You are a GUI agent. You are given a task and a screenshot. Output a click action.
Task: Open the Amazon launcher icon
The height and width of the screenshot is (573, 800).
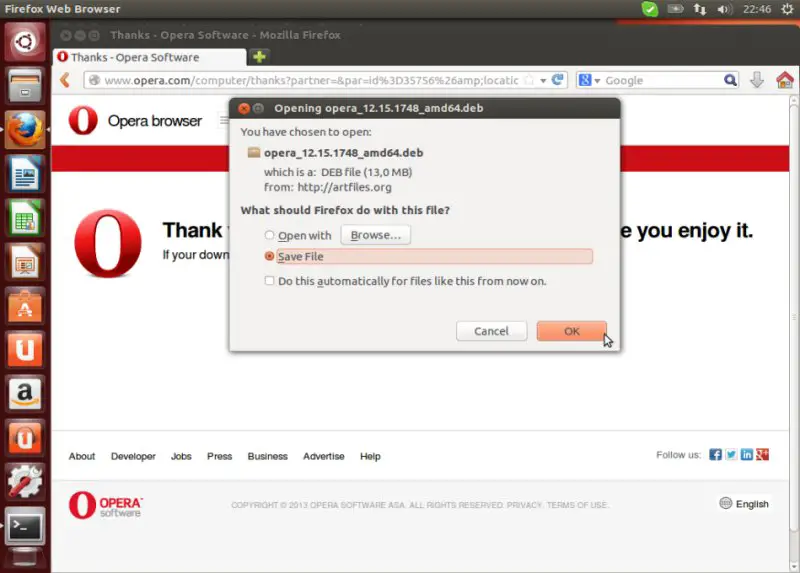24,393
